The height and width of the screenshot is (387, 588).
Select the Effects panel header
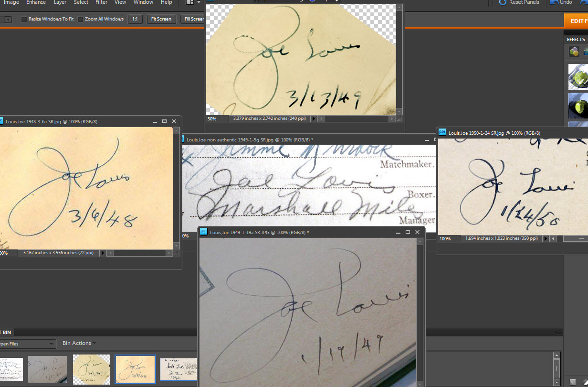point(576,39)
